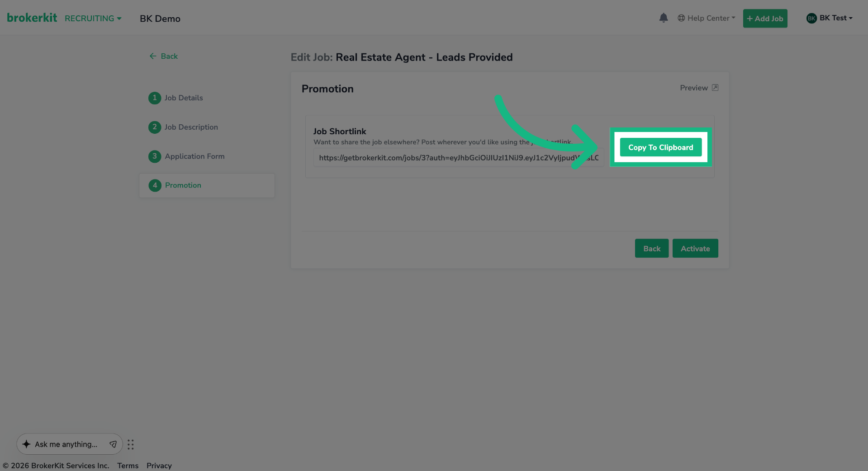
Task: Click the BK avatar icon
Action: [811, 18]
